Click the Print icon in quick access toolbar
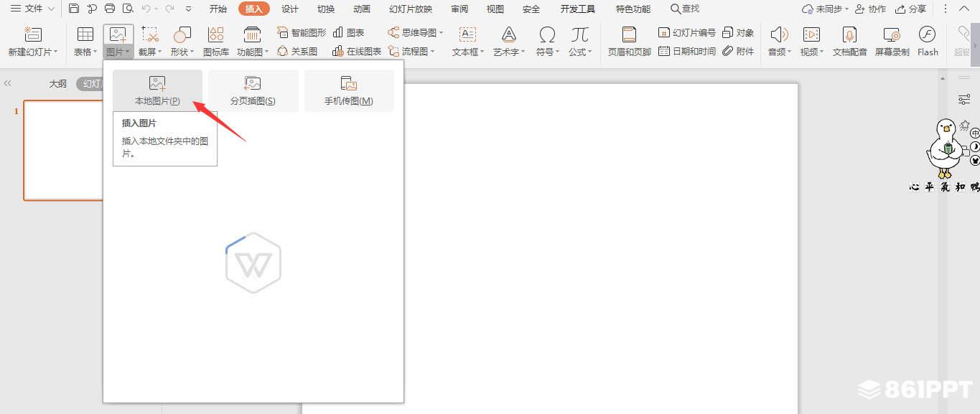The height and width of the screenshot is (414, 980). (110, 9)
